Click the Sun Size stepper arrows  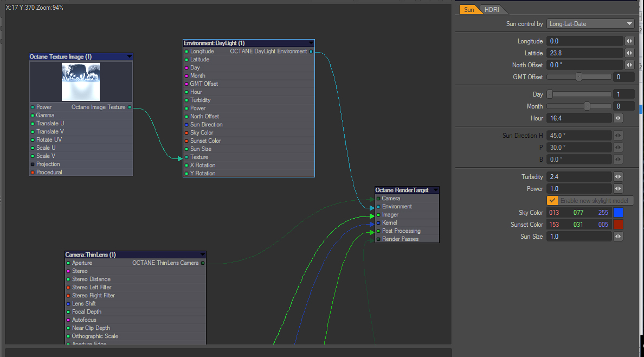(618, 237)
